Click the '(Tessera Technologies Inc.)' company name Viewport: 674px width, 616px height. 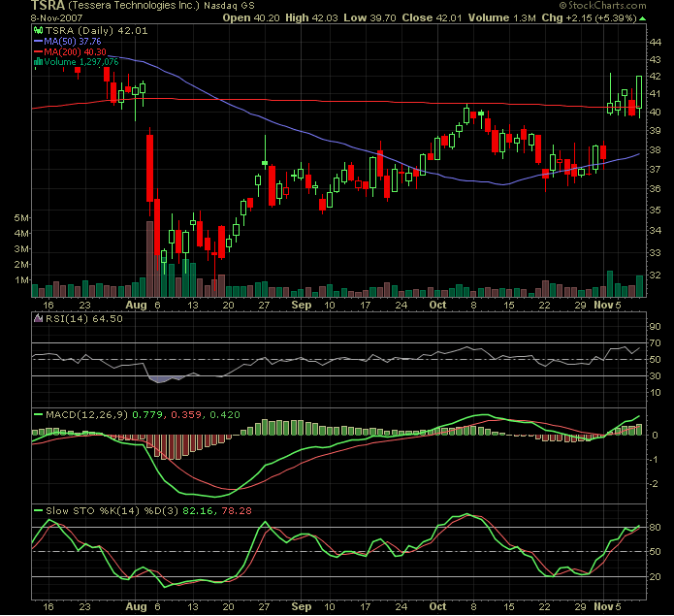click(x=134, y=6)
